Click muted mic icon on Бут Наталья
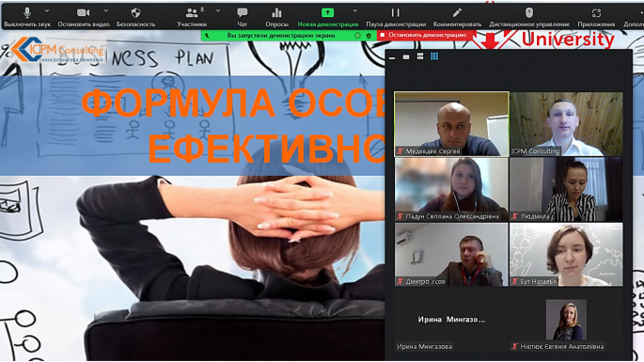The width and height of the screenshot is (644, 362). coord(514,281)
